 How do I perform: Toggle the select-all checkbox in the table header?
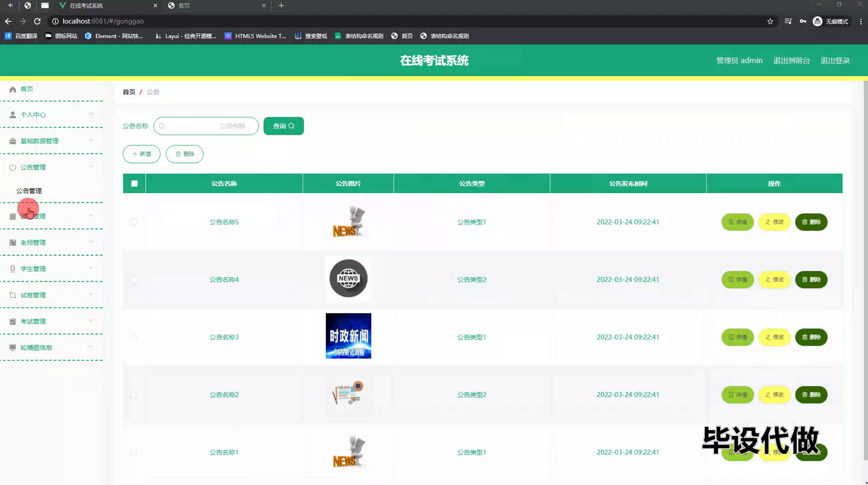point(134,184)
